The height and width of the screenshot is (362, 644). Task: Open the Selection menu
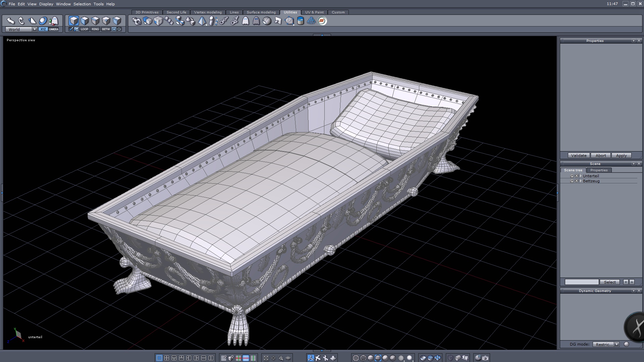click(x=82, y=4)
